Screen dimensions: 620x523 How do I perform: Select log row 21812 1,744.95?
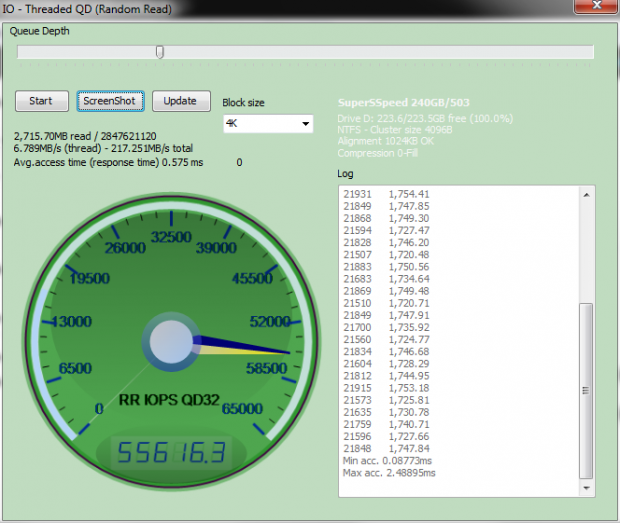tap(386, 376)
